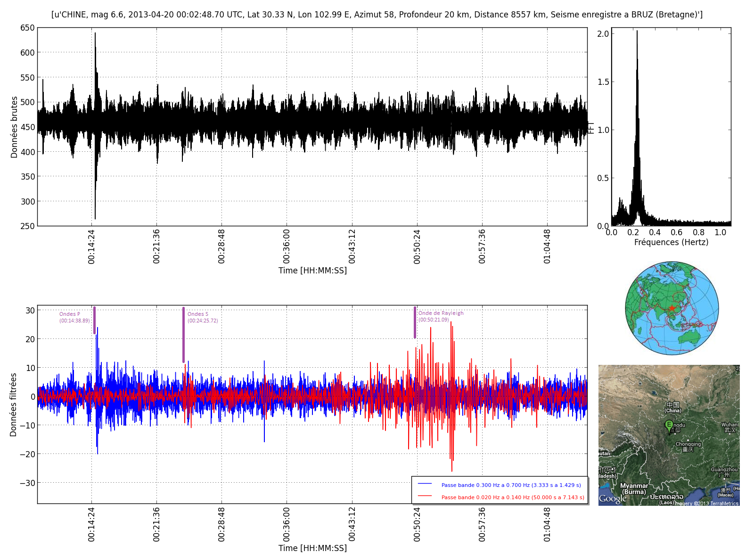Image resolution: width=754 pixels, height=560 pixels.
Task: Open the Imagery ©2013 TerraMetrics attribution
Action: (706, 503)
